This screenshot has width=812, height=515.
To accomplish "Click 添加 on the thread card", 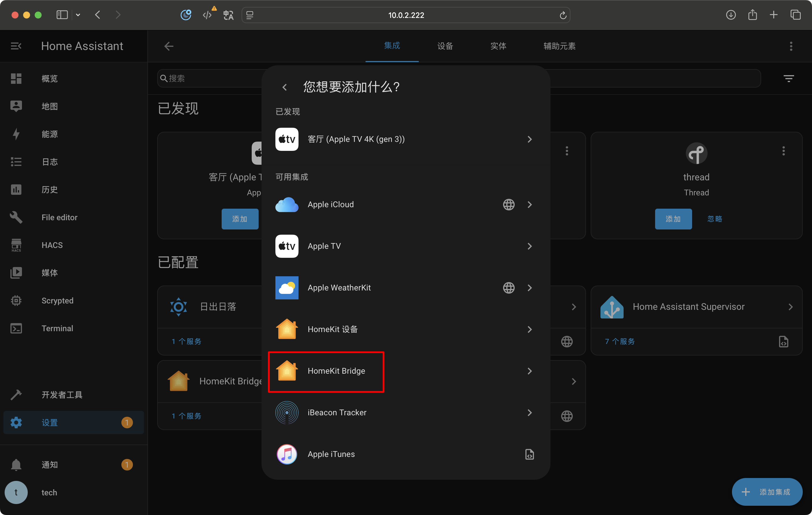I will 673,219.
